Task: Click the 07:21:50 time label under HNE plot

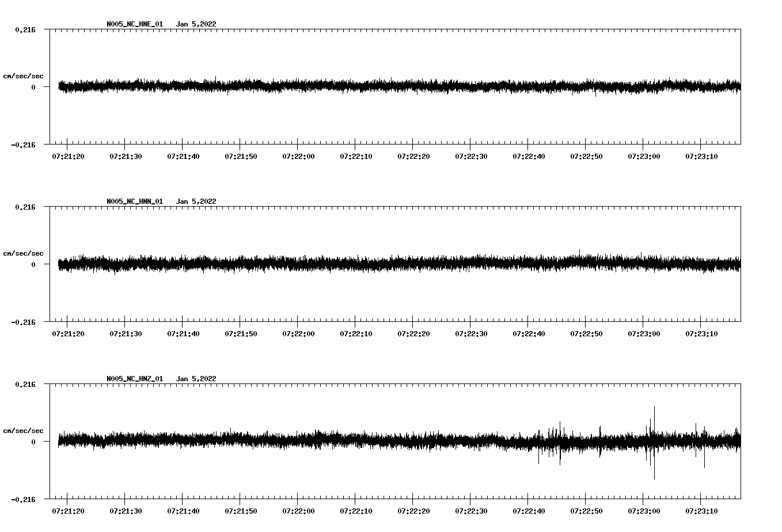Action: (241, 157)
